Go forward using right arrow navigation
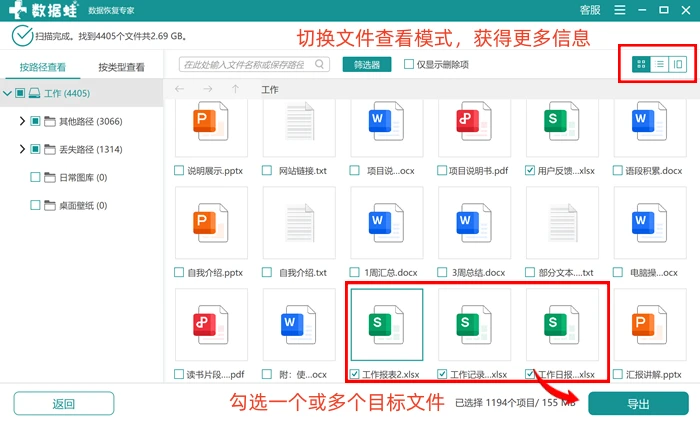700x426 pixels. coord(208,89)
